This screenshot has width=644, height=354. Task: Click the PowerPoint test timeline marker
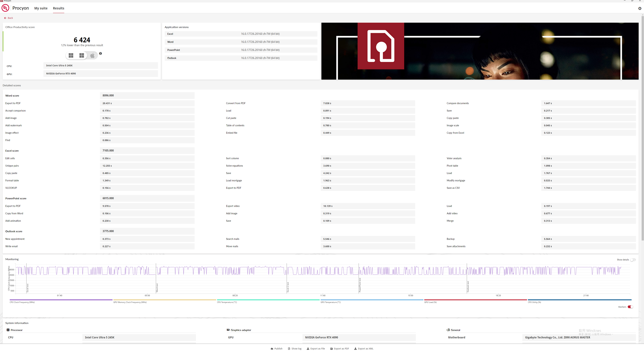tap(360, 285)
